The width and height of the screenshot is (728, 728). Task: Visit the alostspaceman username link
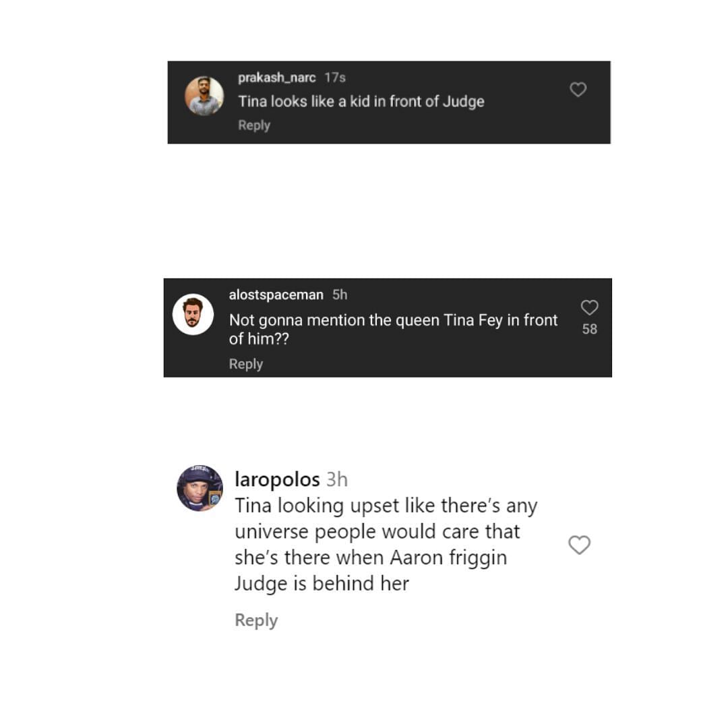[276, 295]
